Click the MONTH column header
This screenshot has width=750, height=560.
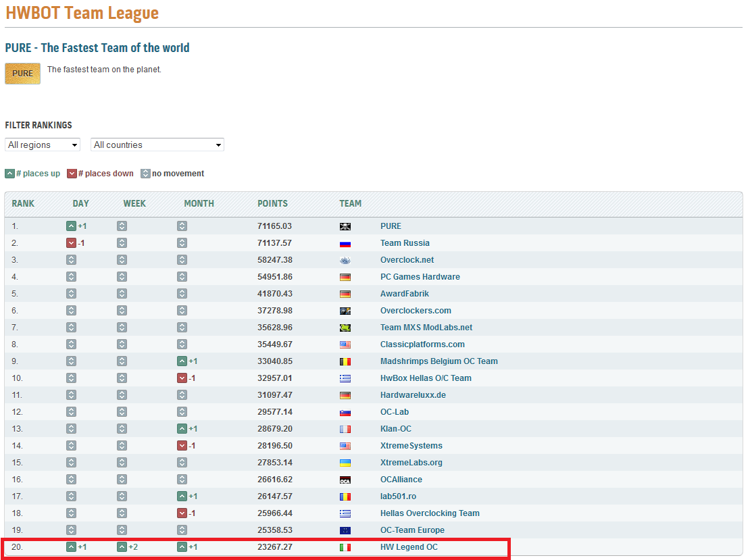[199, 204]
